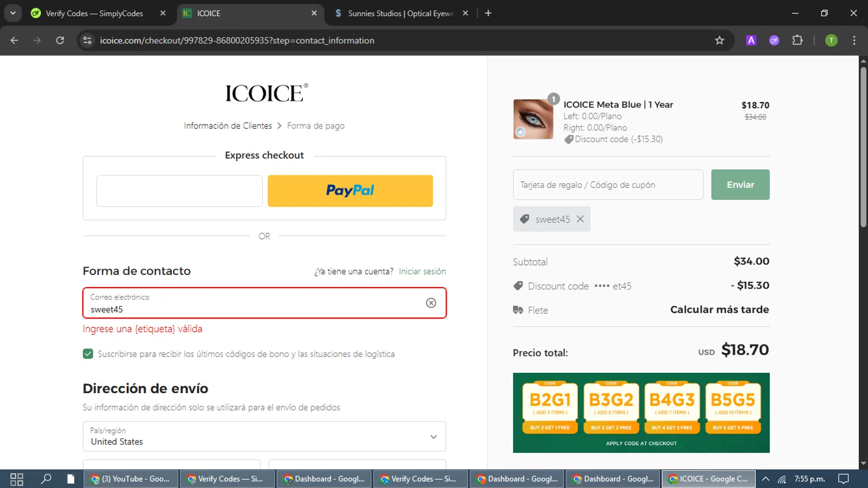Switch to Sunnies Studios tab
Viewport: 868px width, 488px height.
[402, 13]
